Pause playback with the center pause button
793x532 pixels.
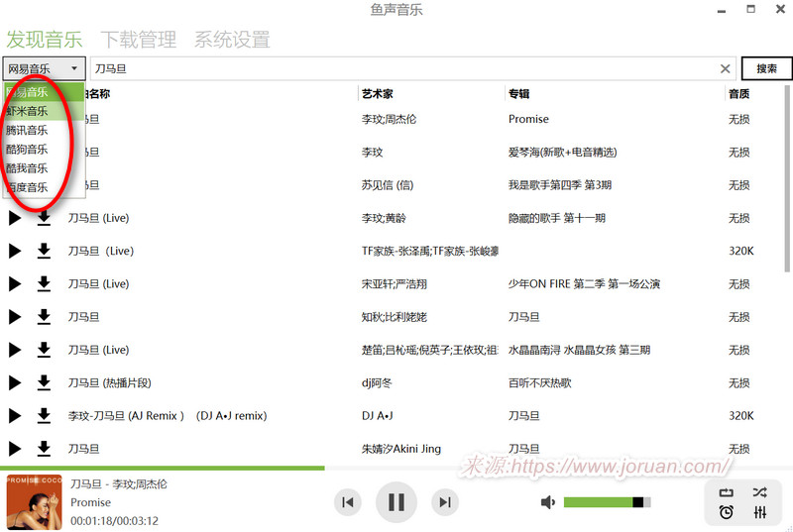coord(396,502)
